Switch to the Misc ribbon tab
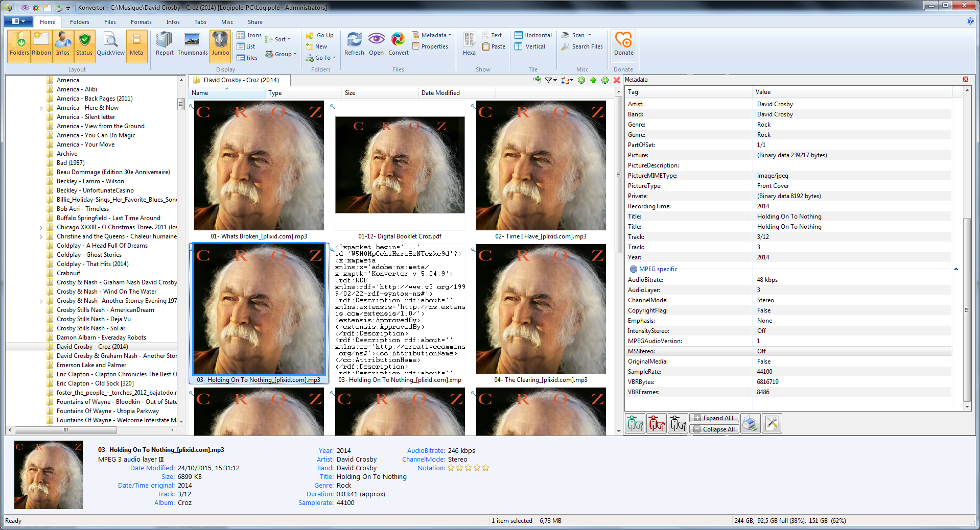This screenshot has width=980, height=530. (x=227, y=22)
